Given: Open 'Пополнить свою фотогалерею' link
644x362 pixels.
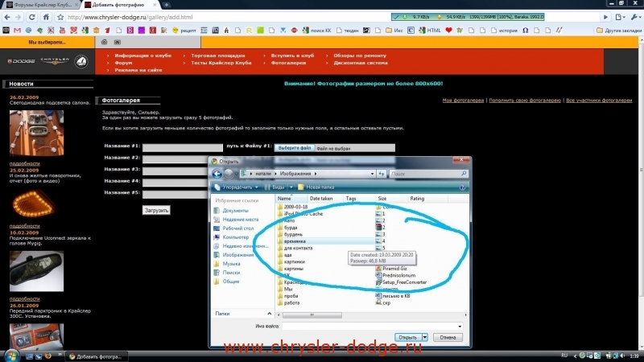Looking at the screenshot, I should click(x=525, y=100).
